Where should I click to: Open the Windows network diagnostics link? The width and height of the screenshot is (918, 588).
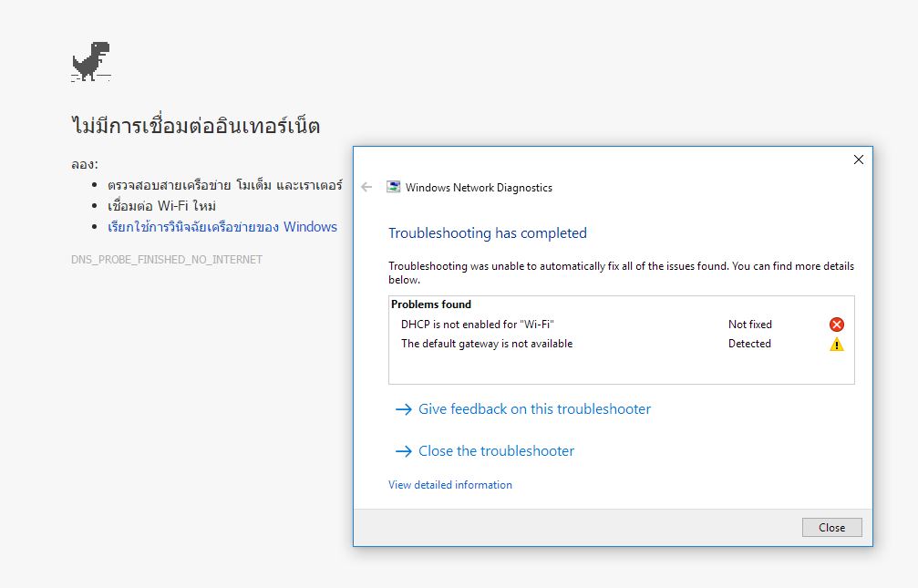[x=222, y=227]
